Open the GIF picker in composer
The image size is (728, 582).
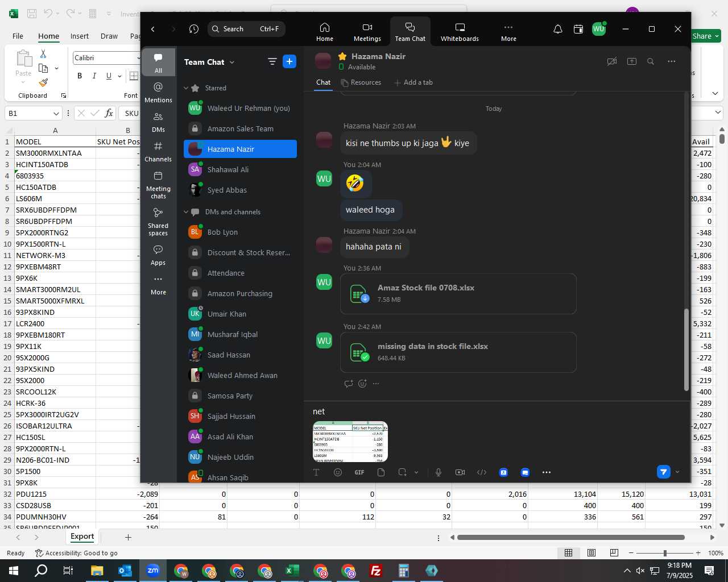(359, 472)
